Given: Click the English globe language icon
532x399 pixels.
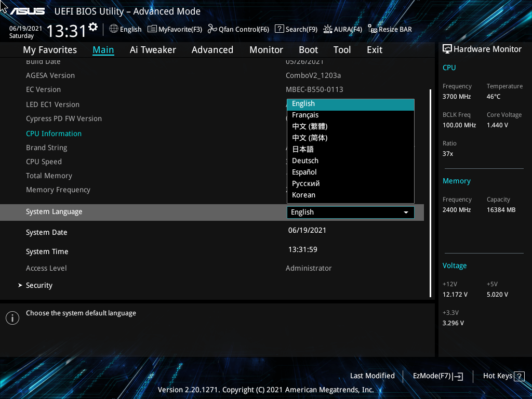Looking at the screenshot, I should [114, 29].
